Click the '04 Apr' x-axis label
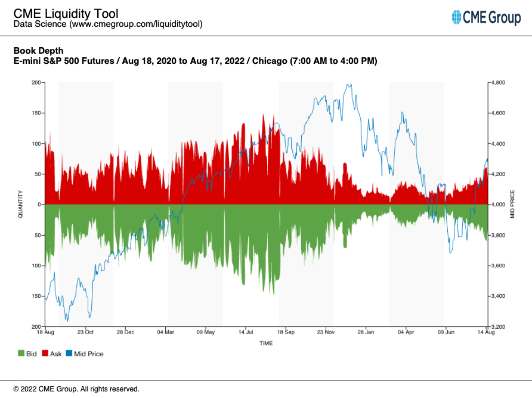The image size is (532, 398). tap(406, 332)
